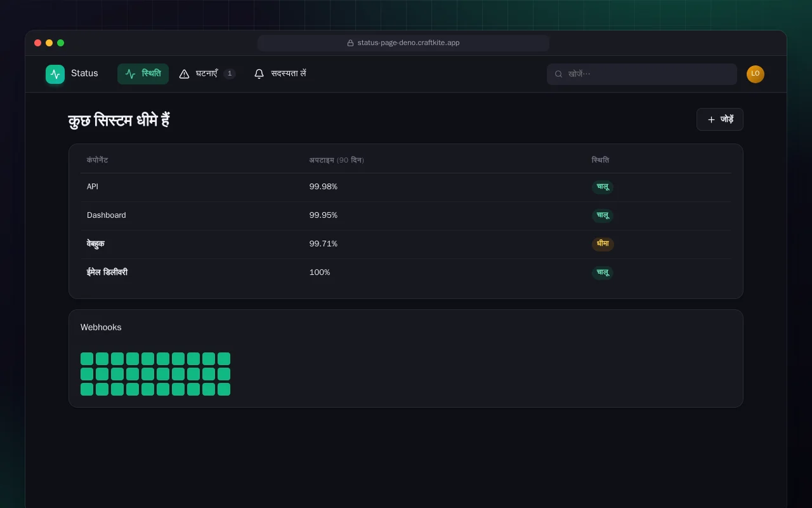Click the 99.98% uptime value
Viewport: 812px width, 508px height.
point(324,187)
